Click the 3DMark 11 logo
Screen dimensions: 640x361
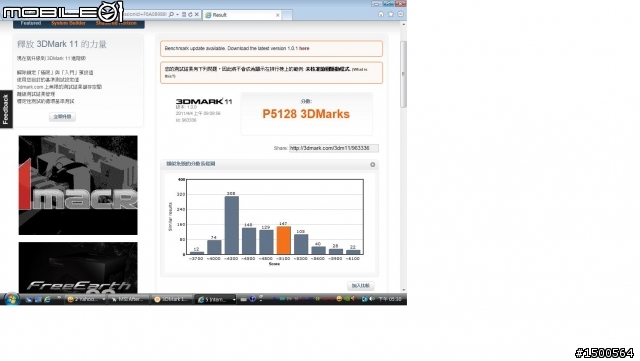click(x=204, y=101)
